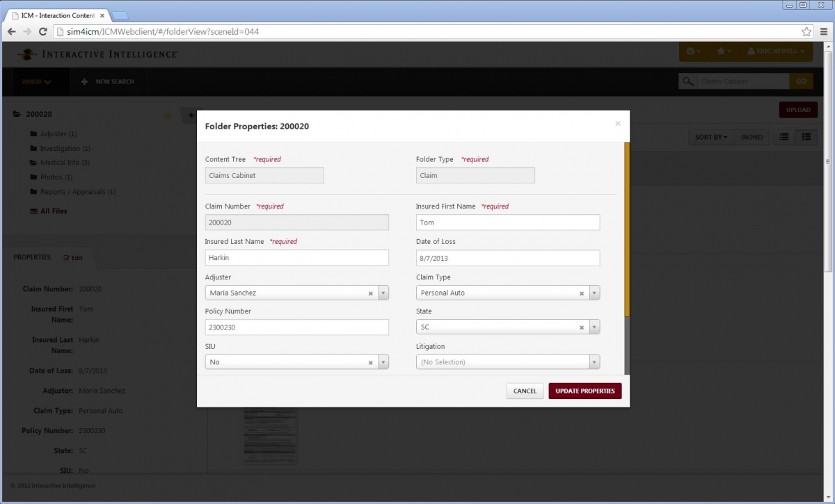
Task: Click the Insured First Name field
Action: pos(507,222)
